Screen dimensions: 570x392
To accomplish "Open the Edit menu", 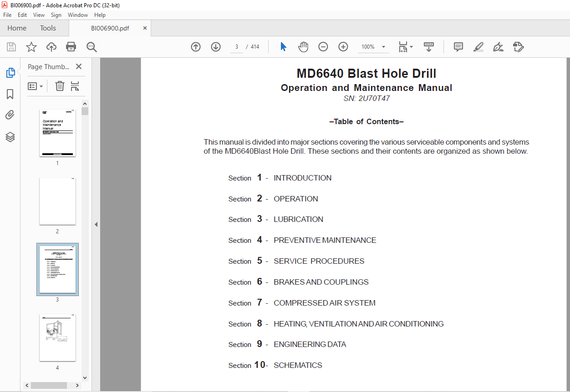I will click(x=22, y=15).
